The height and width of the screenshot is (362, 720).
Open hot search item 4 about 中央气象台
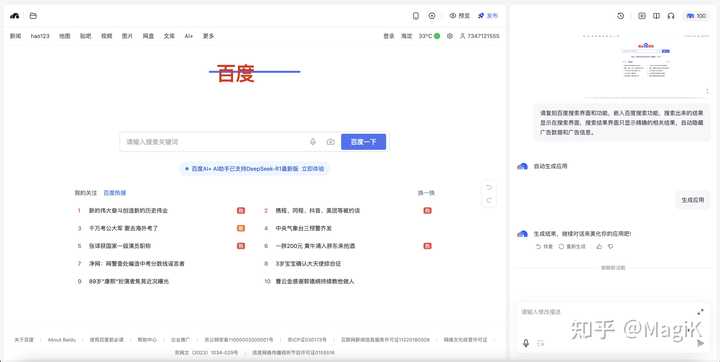point(303,228)
